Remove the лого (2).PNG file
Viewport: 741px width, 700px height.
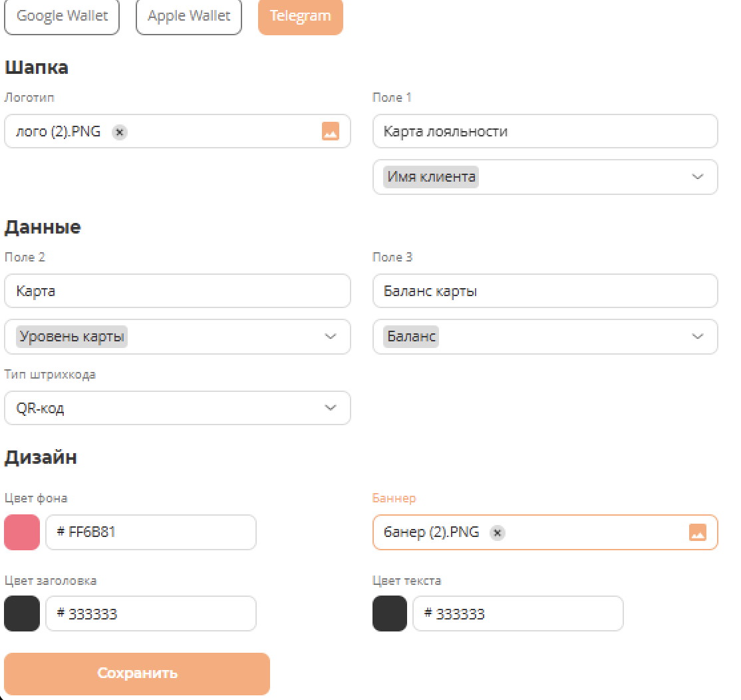[119, 132]
